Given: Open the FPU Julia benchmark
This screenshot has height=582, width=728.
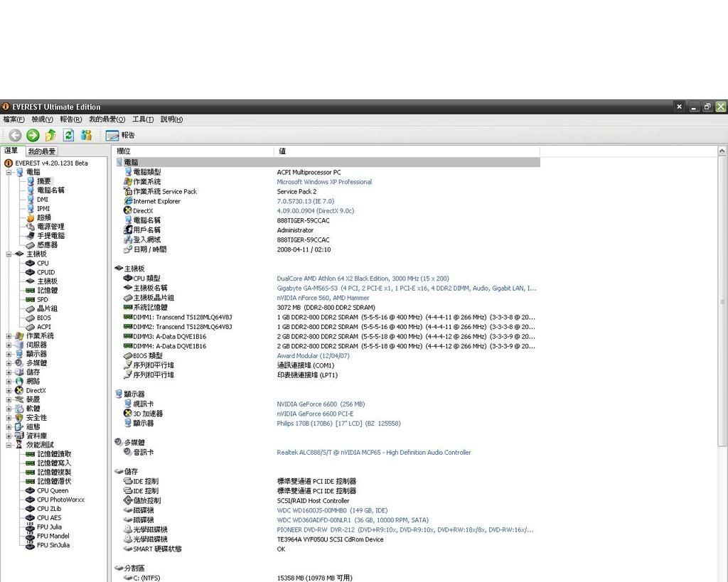Looking at the screenshot, I should click(49, 527).
